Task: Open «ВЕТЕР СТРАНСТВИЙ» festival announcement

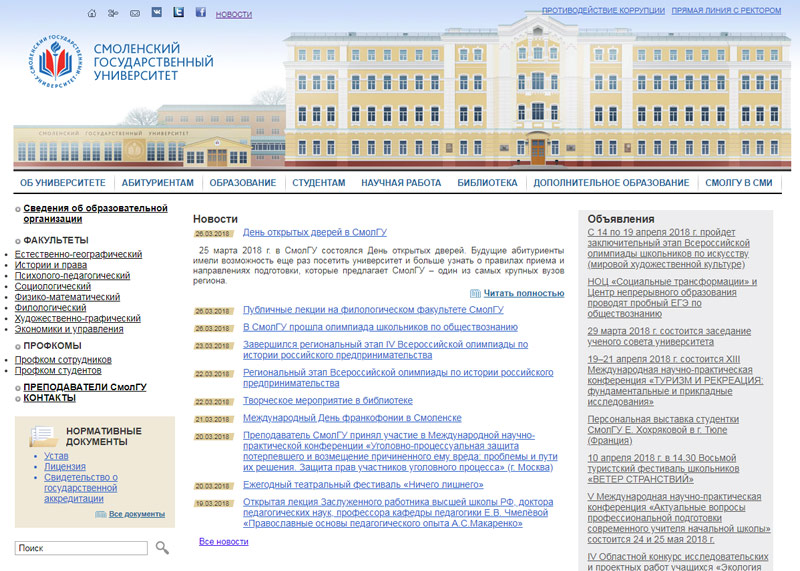Action: 663,468
